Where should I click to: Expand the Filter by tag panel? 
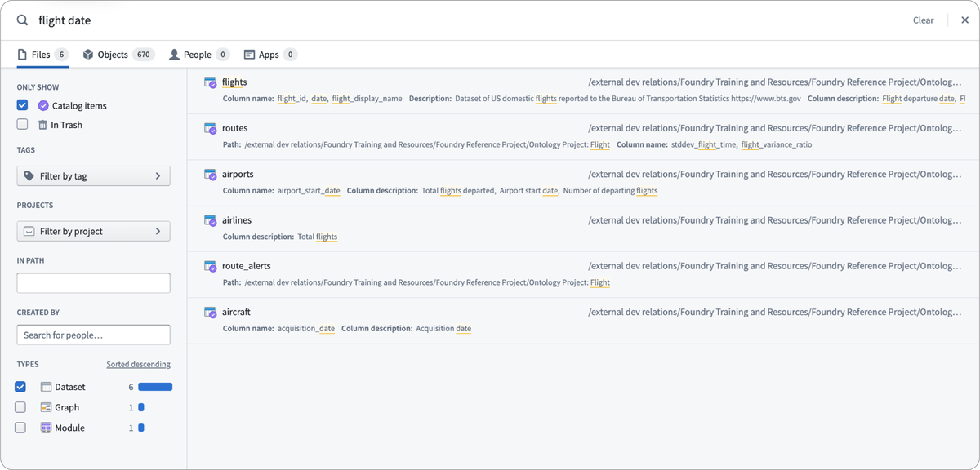click(x=93, y=175)
